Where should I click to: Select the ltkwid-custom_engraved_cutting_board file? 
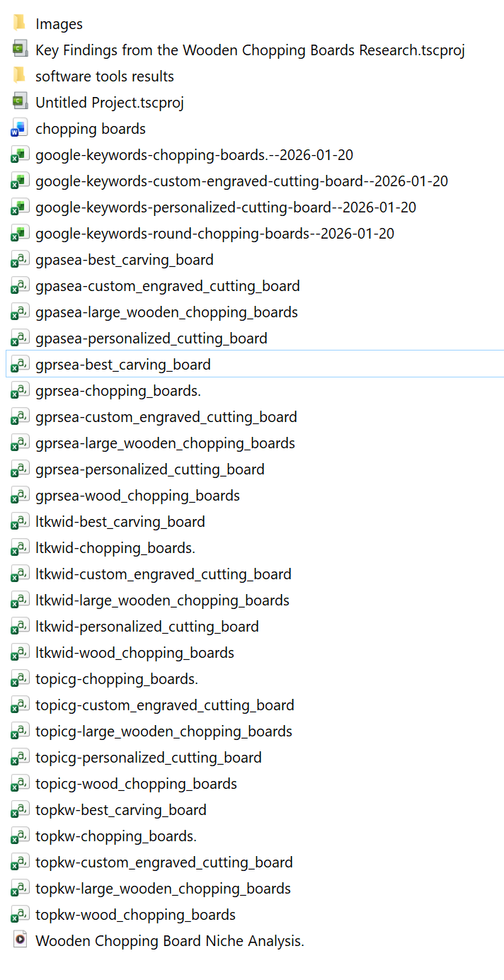(x=163, y=574)
